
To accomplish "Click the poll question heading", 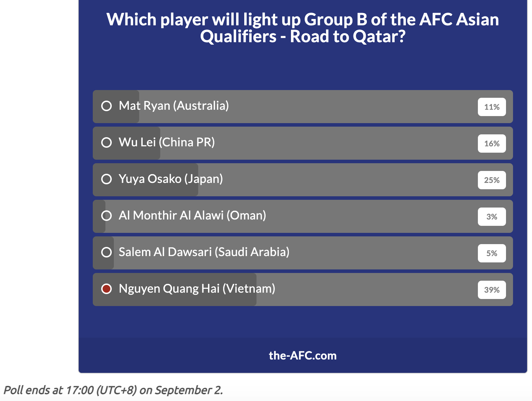I will [303, 28].
